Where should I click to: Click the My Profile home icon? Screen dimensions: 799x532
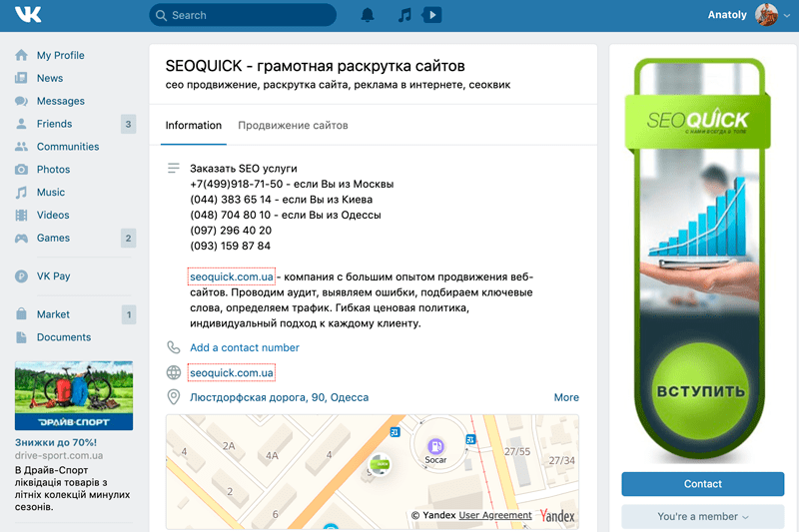(21, 55)
